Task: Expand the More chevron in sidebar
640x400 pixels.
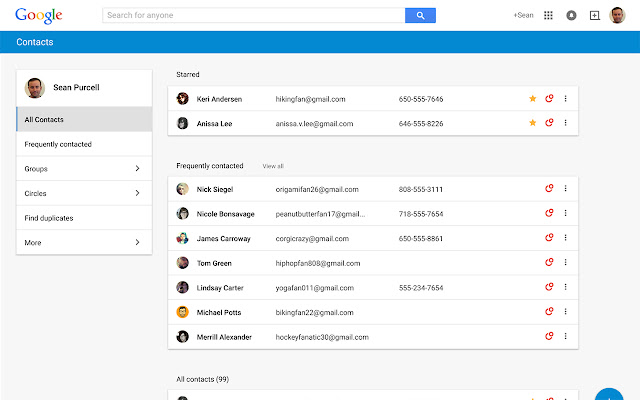Action: tap(137, 242)
